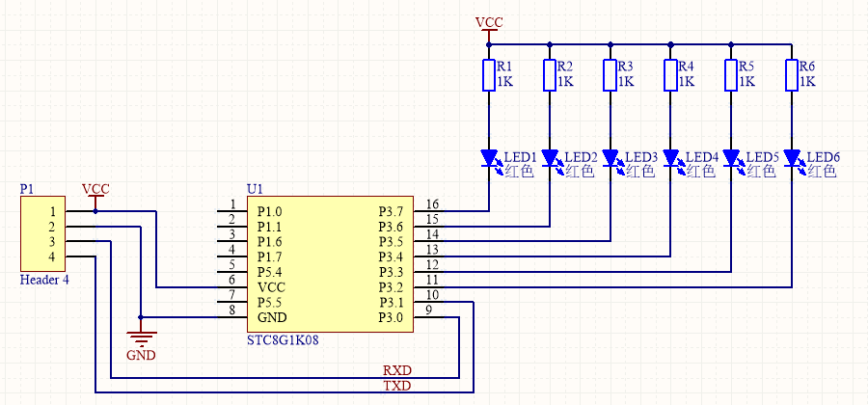The width and height of the screenshot is (868, 405).
Task: Click pin label P1.1 on U1
Action: [270, 227]
